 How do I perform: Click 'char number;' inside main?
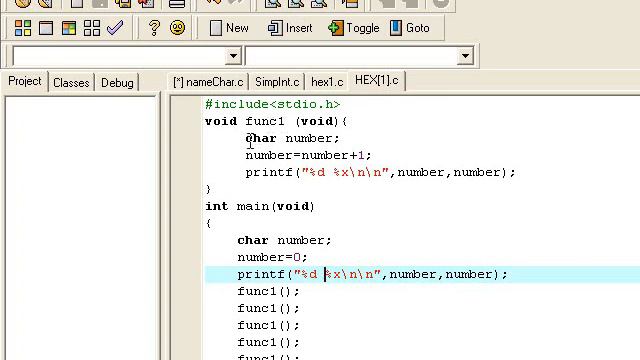[284, 240]
